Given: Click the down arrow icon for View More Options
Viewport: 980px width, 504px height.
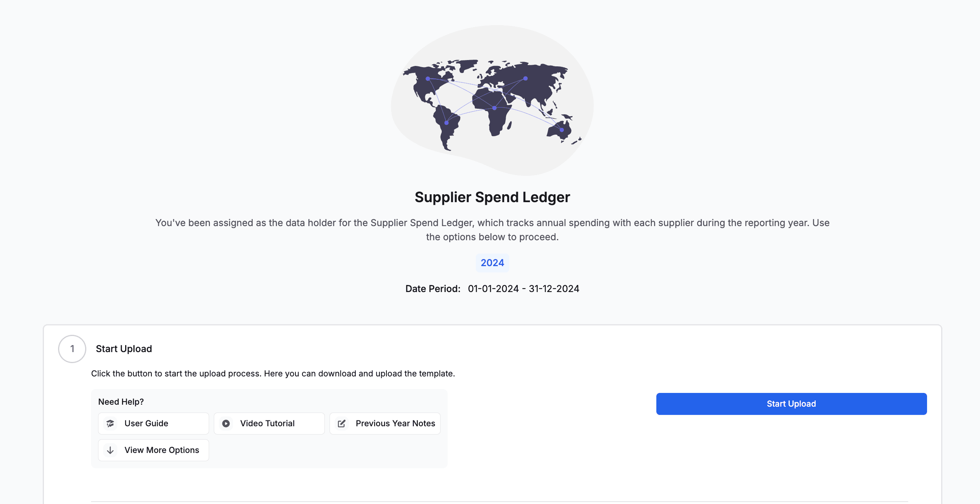Looking at the screenshot, I should [110, 450].
